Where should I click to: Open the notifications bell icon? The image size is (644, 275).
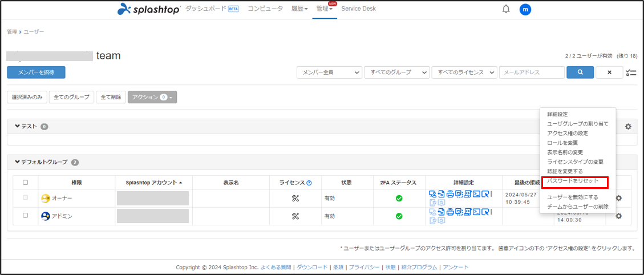[506, 9]
